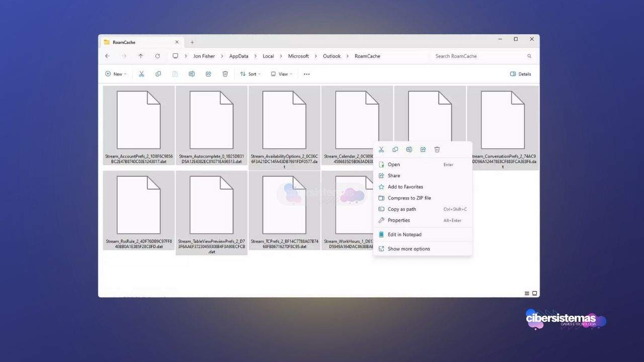The height and width of the screenshot is (362, 644).
Task: Toggle the Details pane button
Action: coord(521,74)
